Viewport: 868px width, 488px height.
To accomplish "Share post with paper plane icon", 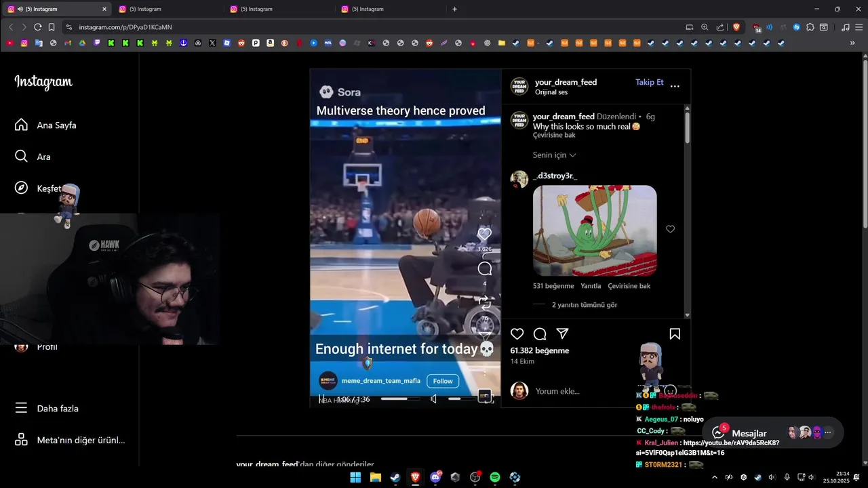I will coord(562,333).
